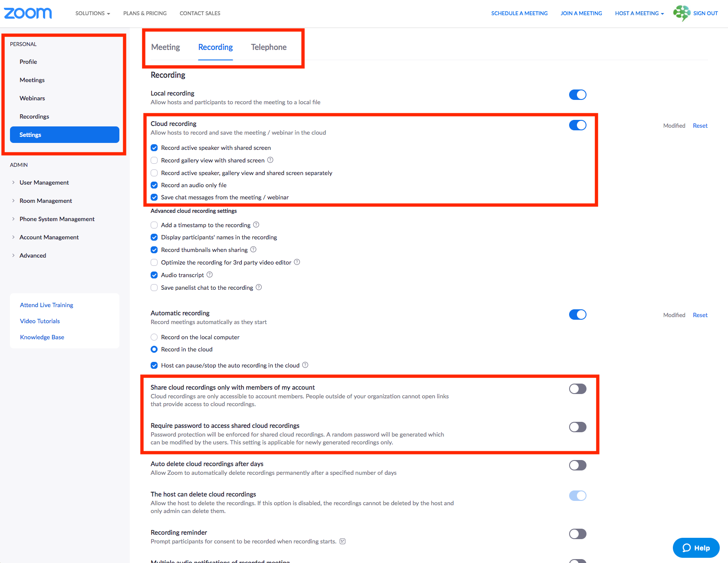Click help icon beside Audio transcript
This screenshot has height=563, width=728.
point(210,275)
